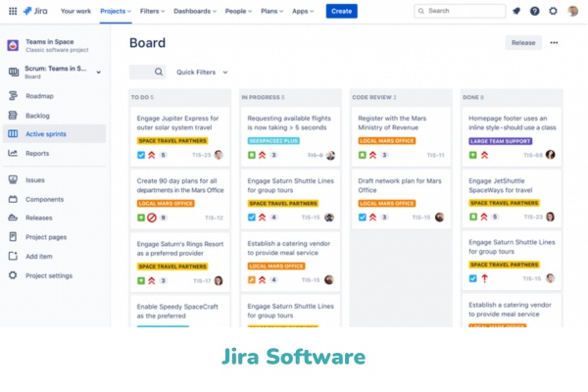Click blocked priority icon on TIS-12 card
This screenshot has width=588, height=392.
(152, 218)
